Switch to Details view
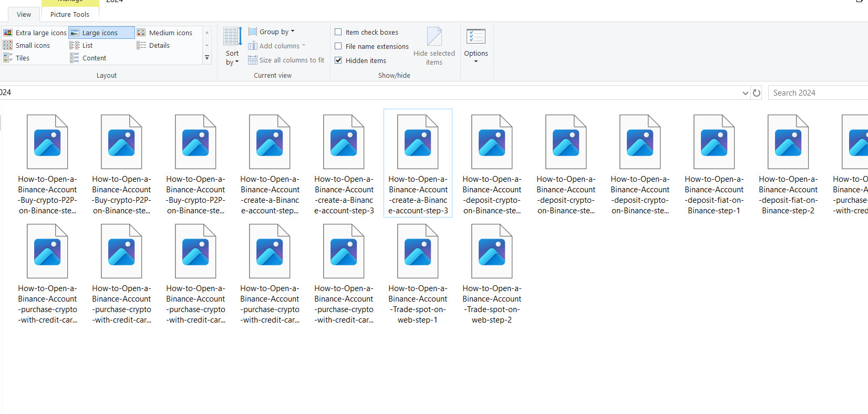The height and width of the screenshot is (414, 868). pos(153,45)
